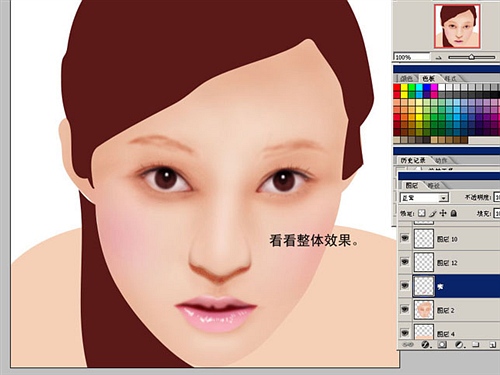Screen dimensions: 500x375
Task: Enable lock all padlock icon
Action: coord(454,213)
